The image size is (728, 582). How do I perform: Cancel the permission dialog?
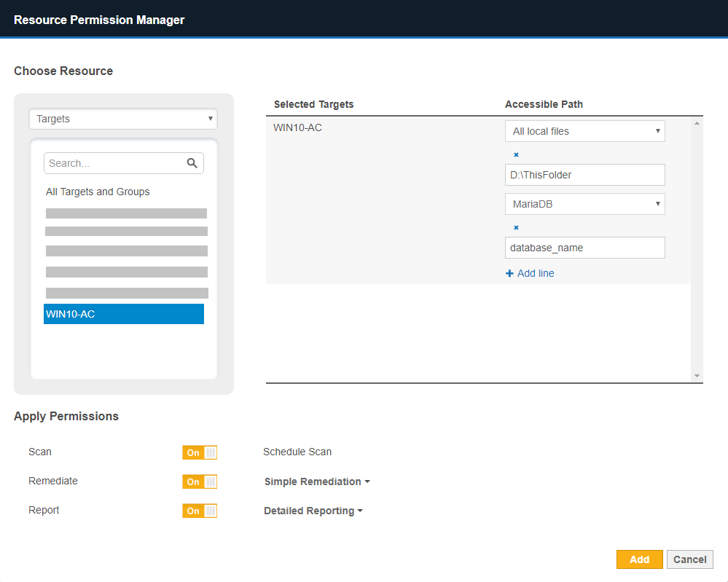(x=689, y=559)
